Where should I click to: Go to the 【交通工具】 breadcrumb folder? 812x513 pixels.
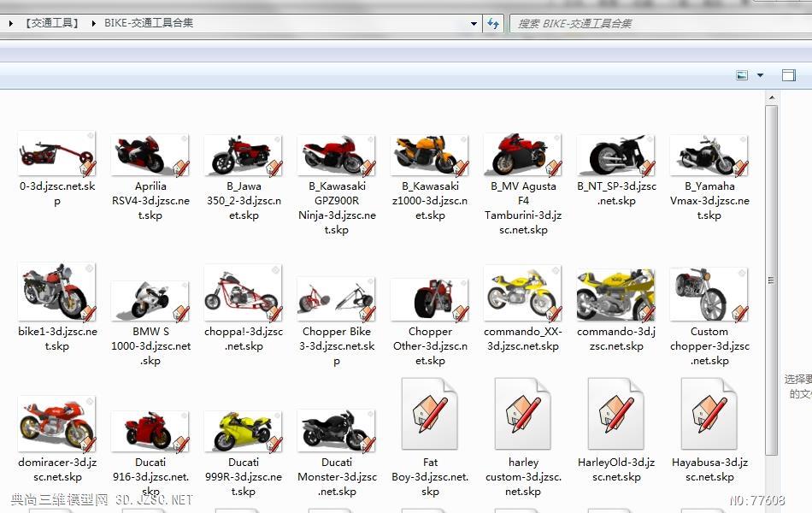click(52, 23)
